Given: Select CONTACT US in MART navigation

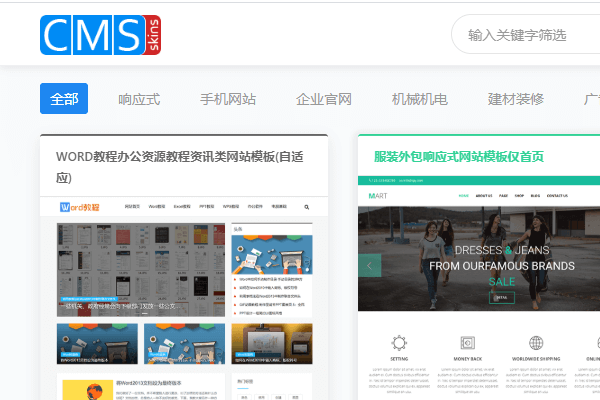Looking at the screenshot, I should tap(557, 196).
